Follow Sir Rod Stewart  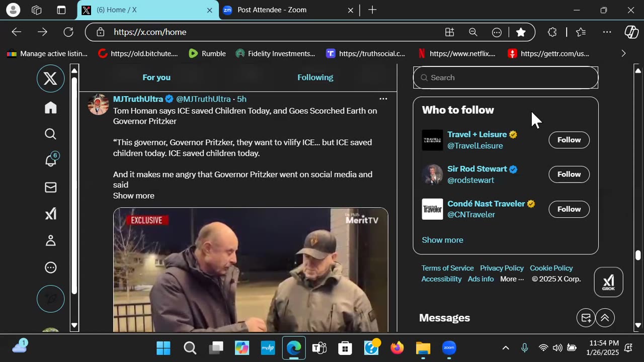tap(569, 174)
